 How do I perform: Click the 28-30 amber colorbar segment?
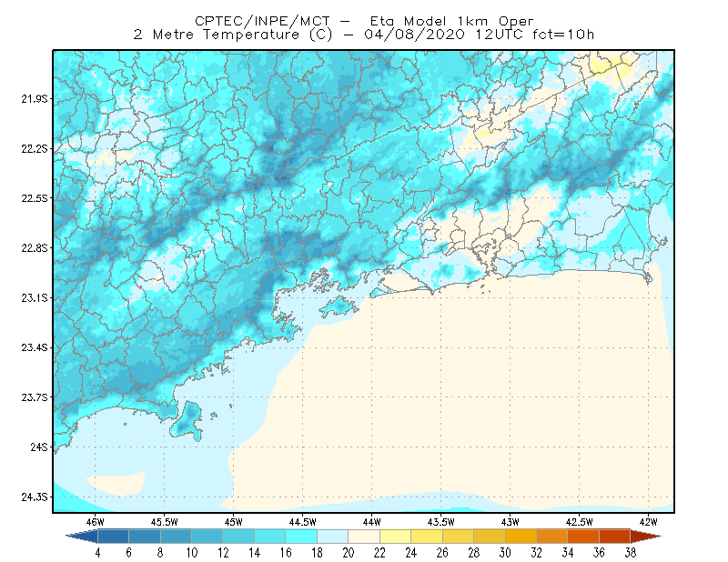coord(490,537)
